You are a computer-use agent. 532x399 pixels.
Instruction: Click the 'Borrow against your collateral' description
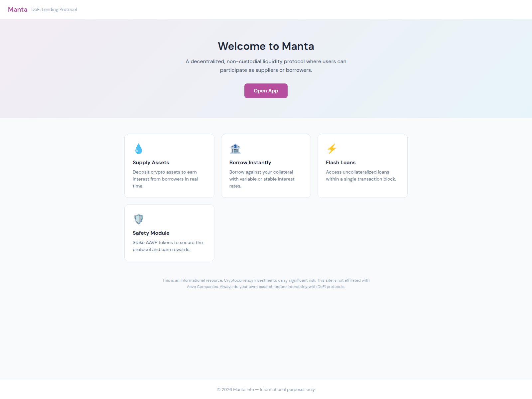point(262,179)
